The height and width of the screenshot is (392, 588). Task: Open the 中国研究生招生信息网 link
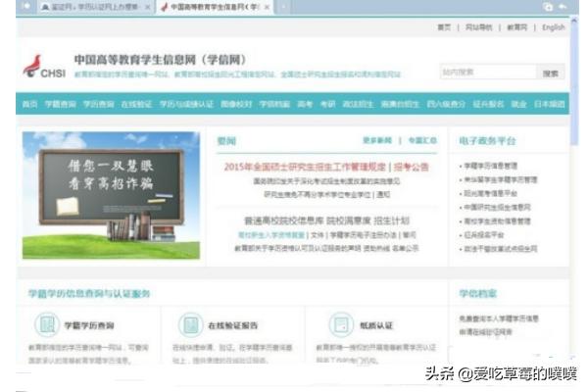[x=497, y=208]
